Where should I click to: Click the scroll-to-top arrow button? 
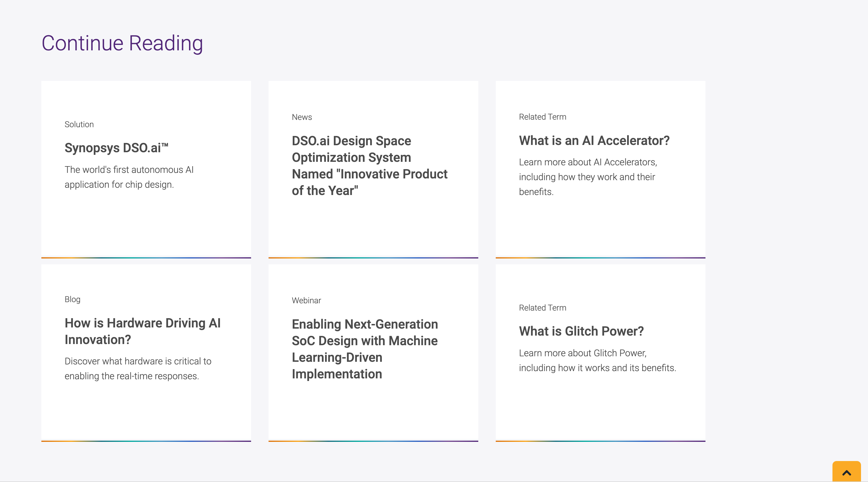point(846,472)
